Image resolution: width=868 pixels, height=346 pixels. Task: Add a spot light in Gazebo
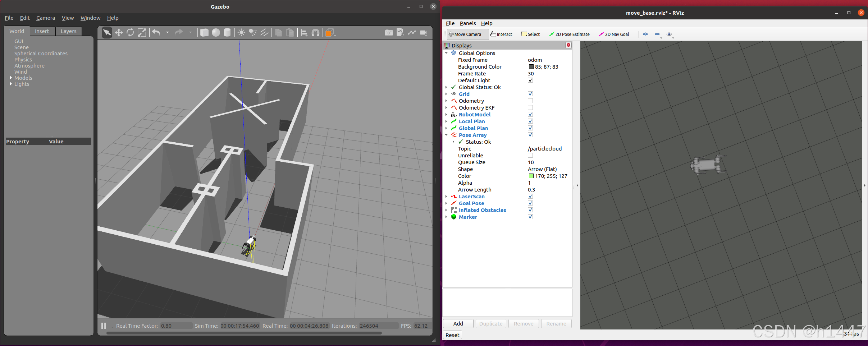(253, 33)
